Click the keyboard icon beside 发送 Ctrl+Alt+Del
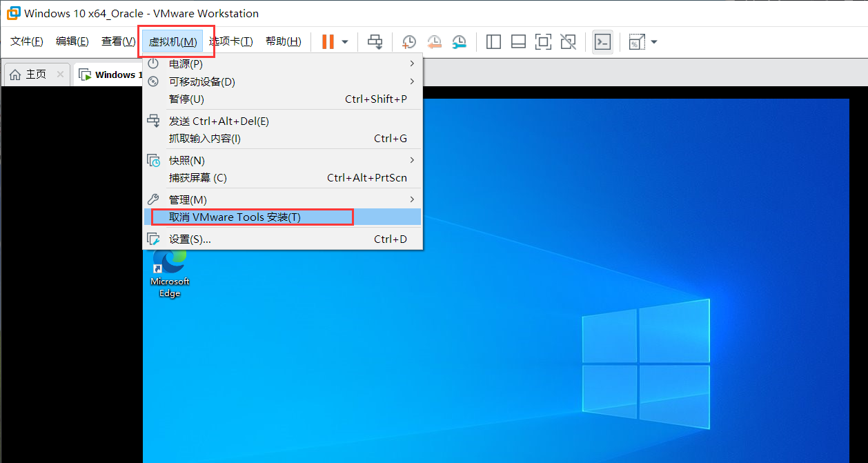The image size is (868, 463). pyautogui.click(x=153, y=121)
